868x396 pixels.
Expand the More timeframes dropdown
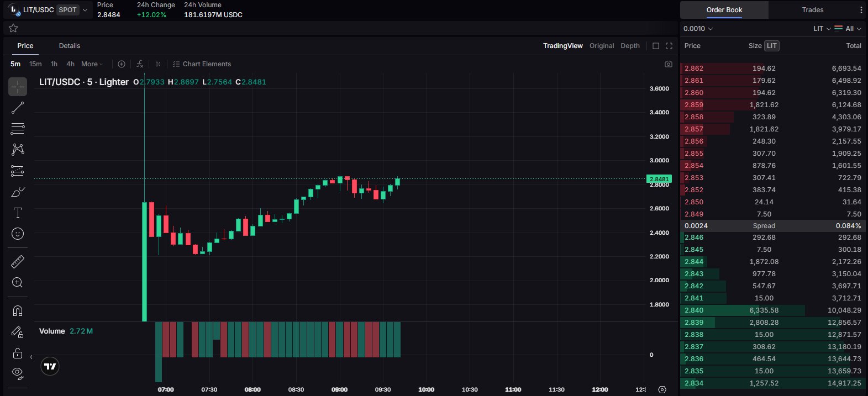point(92,64)
